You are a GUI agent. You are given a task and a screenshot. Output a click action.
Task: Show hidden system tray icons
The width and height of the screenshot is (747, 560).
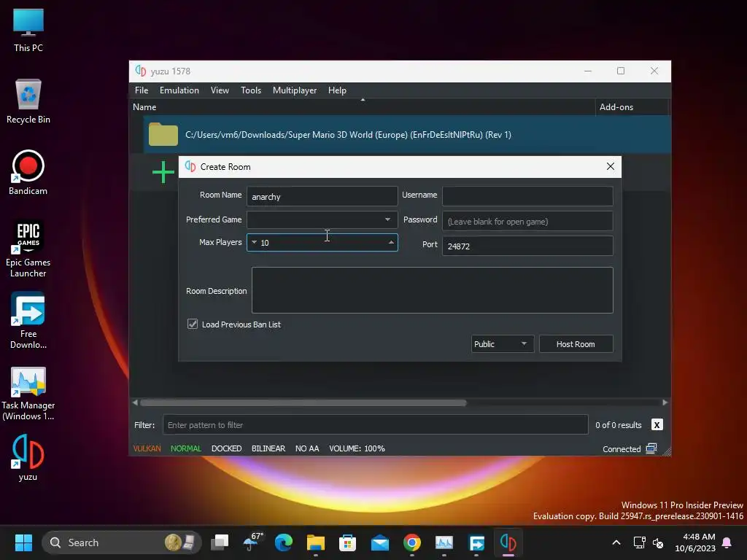[616, 542]
